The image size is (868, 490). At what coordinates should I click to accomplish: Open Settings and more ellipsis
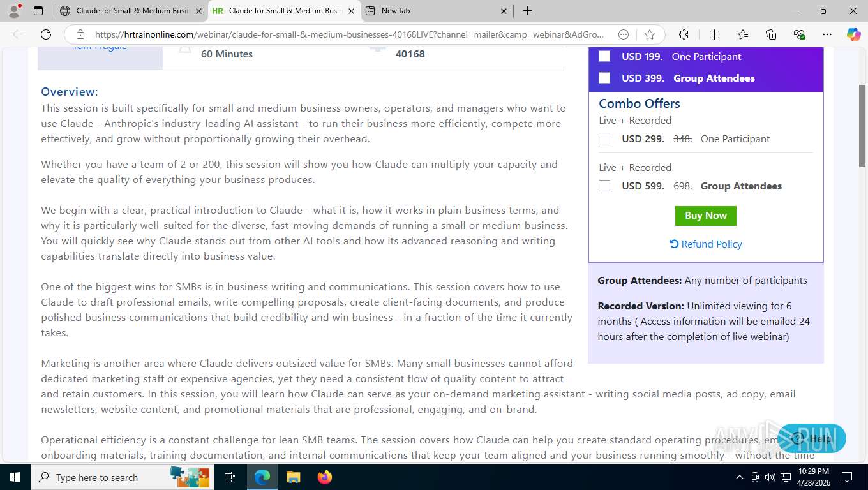(x=827, y=34)
